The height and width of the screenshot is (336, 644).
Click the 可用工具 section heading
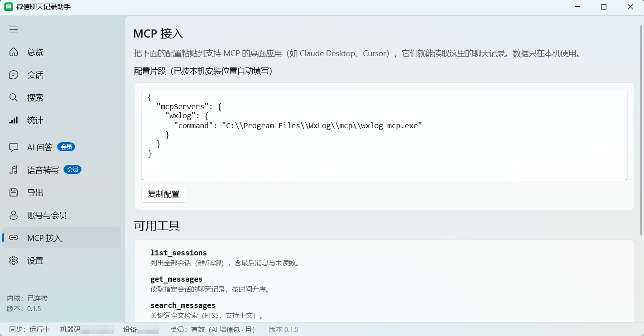click(157, 226)
